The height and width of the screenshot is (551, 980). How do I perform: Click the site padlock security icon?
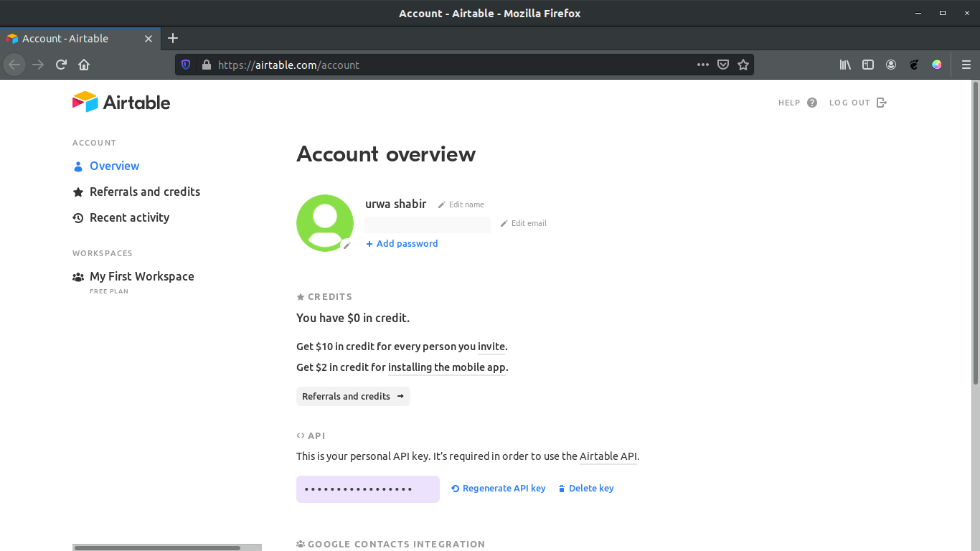click(207, 65)
